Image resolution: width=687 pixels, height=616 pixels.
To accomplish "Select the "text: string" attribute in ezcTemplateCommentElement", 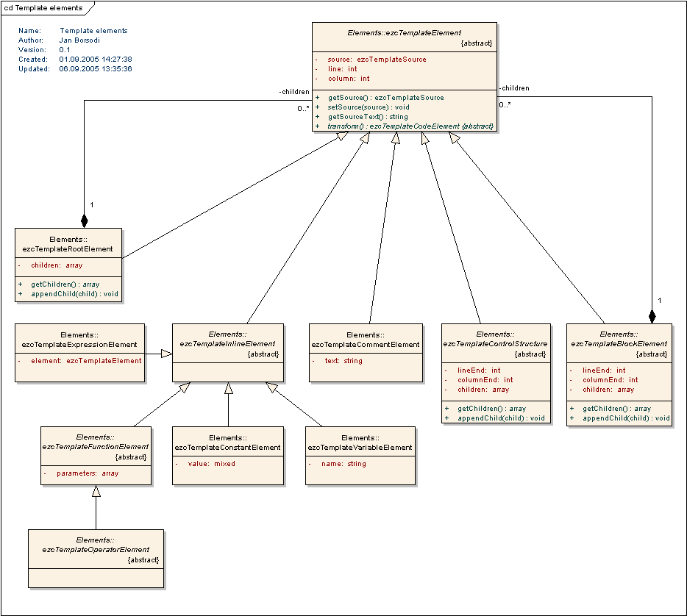I will (x=343, y=361).
